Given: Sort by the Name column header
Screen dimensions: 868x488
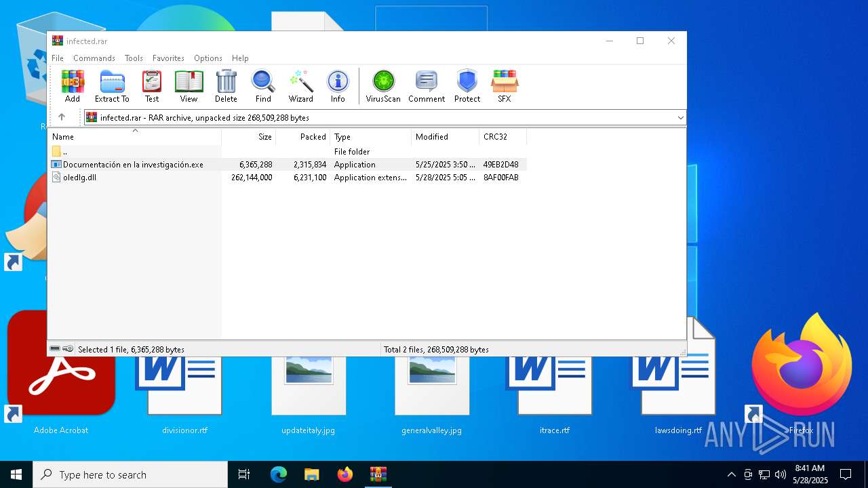Looking at the screenshot, I should pos(134,137).
